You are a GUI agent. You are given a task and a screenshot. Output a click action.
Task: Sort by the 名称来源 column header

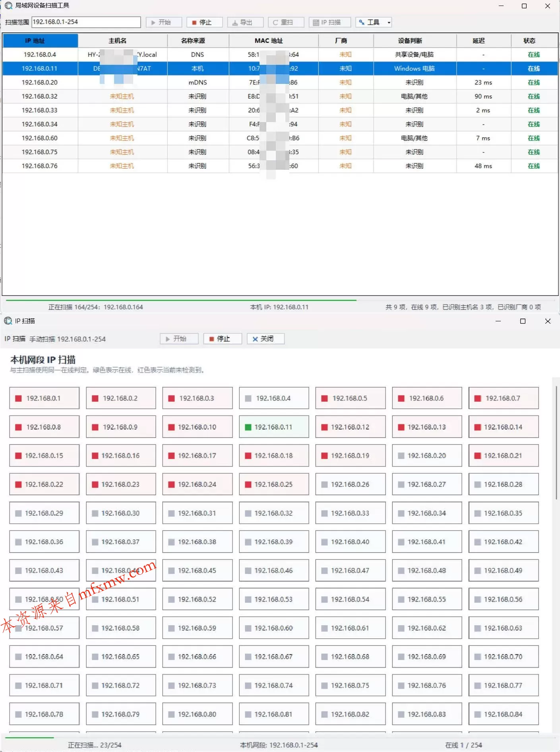pos(198,41)
